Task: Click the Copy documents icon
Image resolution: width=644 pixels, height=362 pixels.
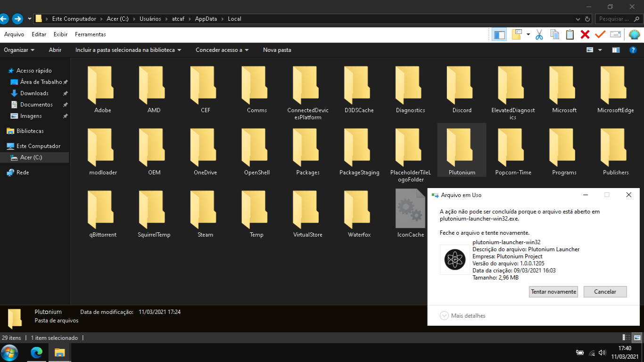Action: pyautogui.click(x=555, y=34)
